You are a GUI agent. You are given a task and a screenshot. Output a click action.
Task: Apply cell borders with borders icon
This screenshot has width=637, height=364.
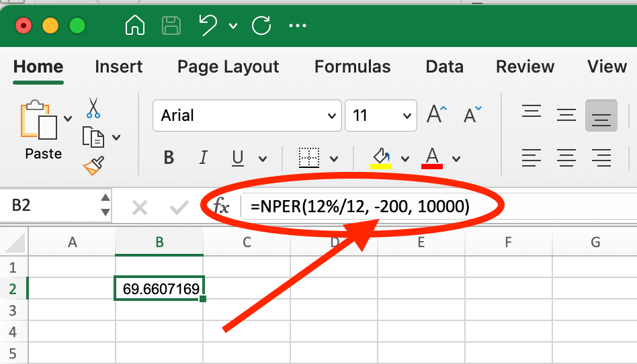click(308, 158)
